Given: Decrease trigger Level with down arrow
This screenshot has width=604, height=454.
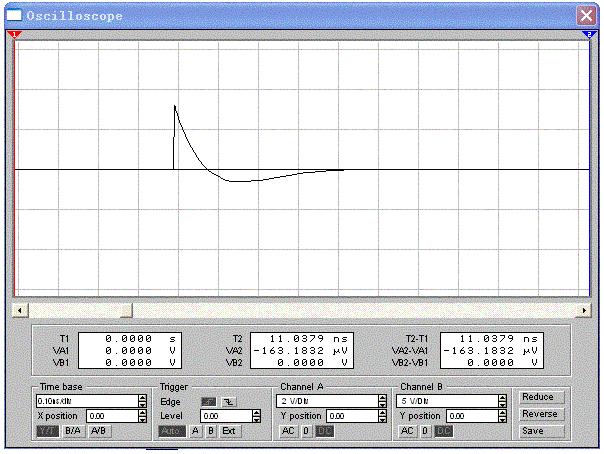Looking at the screenshot, I should coord(257,419).
